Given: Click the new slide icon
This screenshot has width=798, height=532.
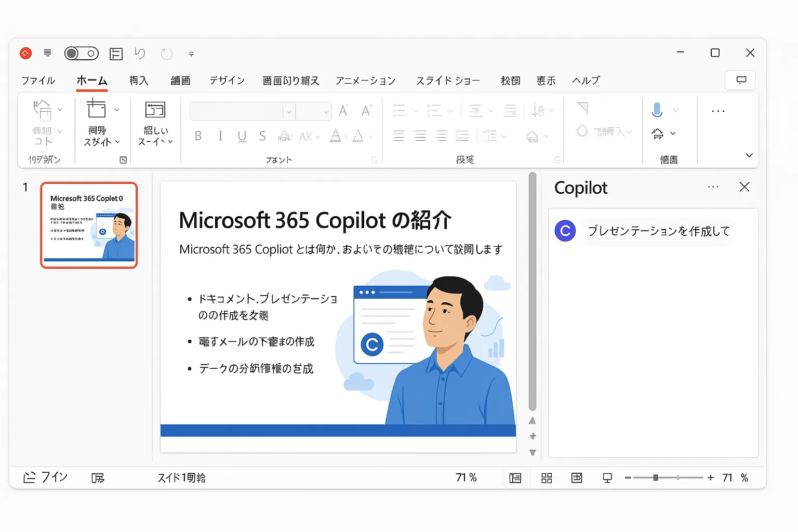Looking at the screenshot, I should pos(96,109).
